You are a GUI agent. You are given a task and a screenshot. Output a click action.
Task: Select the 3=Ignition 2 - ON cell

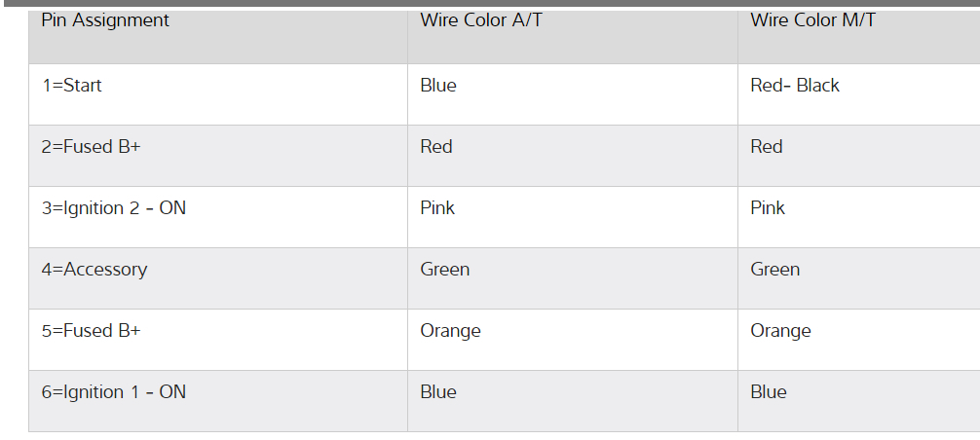coord(113,208)
